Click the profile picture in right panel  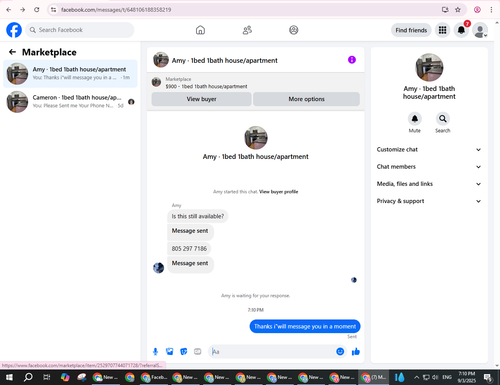point(429,67)
